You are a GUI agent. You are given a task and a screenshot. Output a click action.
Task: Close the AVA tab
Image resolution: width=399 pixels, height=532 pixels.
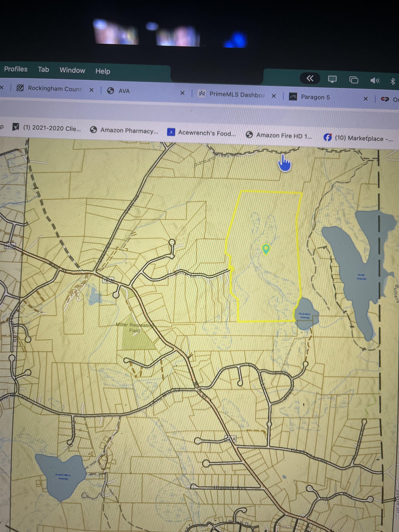coord(182,93)
